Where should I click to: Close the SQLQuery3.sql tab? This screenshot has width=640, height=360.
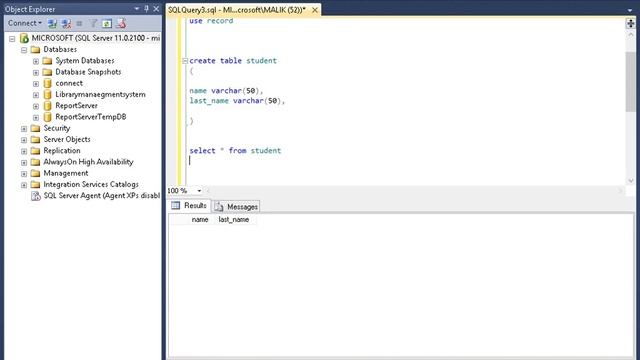pos(315,10)
